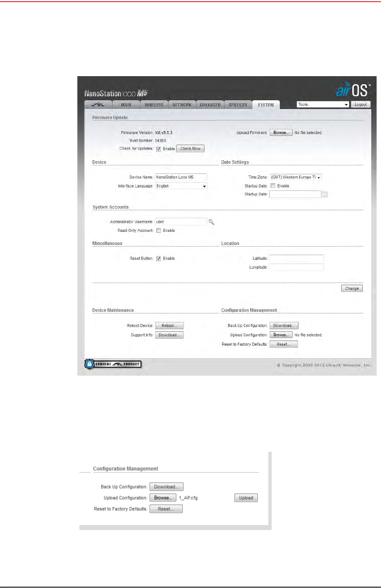The height and width of the screenshot is (588, 381).
Task: Click the Reboot device button
Action: point(169,326)
